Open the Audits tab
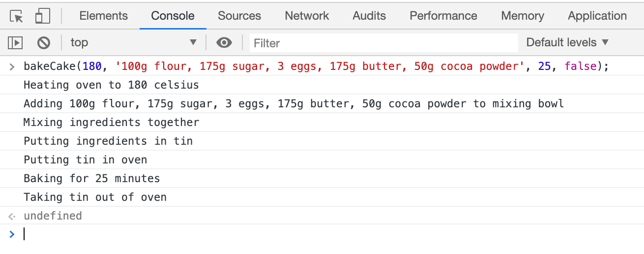The width and height of the screenshot is (644, 254). pos(369,16)
